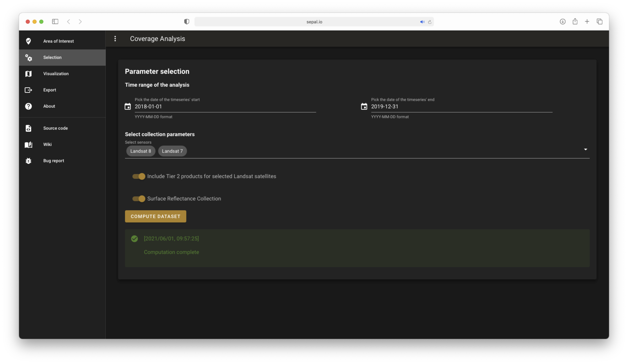Click the Landsat 8 sensor chip
This screenshot has width=628, height=364.
coord(141,151)
